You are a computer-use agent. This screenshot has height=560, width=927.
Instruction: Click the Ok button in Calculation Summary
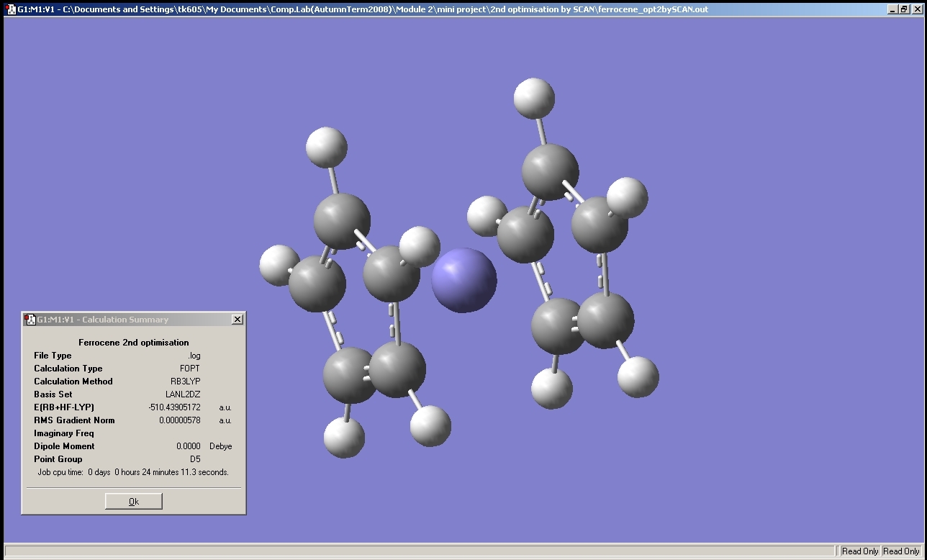tap(133, 501)
